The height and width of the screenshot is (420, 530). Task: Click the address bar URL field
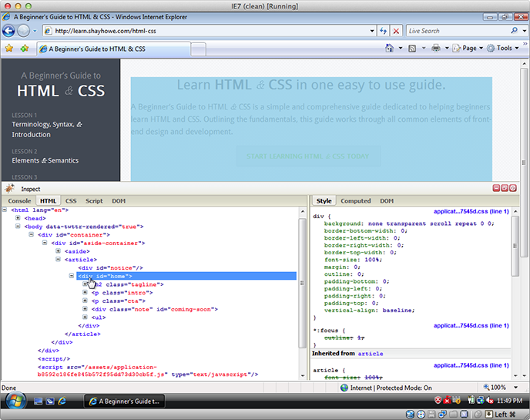pos(206,31)
